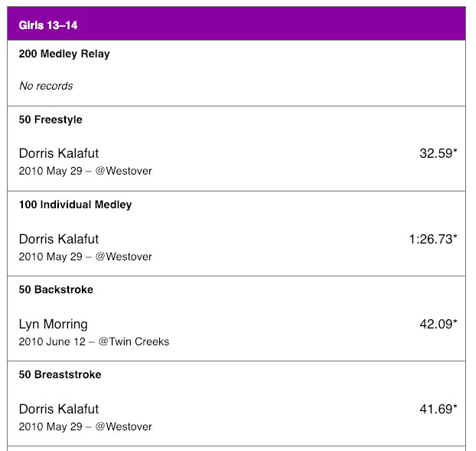Select Dorris Kalafut under 100 Individual Medley
The height and width of the screenshot is (451, 476).
tap(59, 239)
